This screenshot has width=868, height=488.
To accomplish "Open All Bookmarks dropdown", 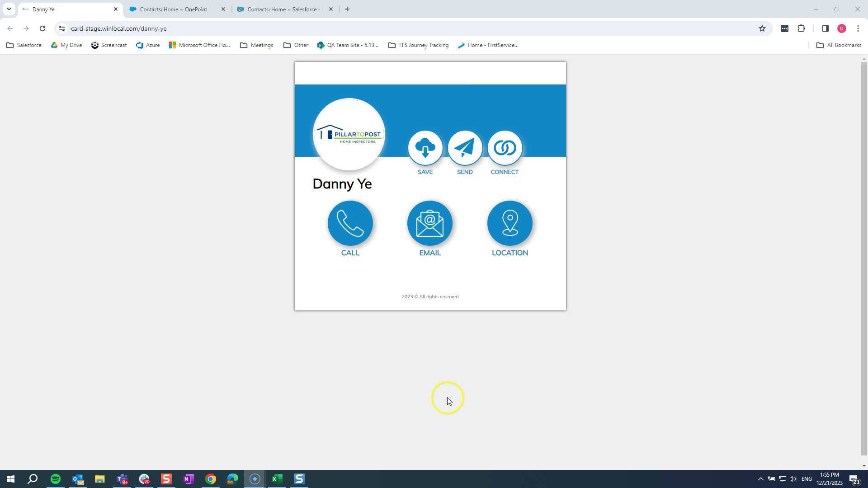I will pyautogui.click(x=839, y=45).
